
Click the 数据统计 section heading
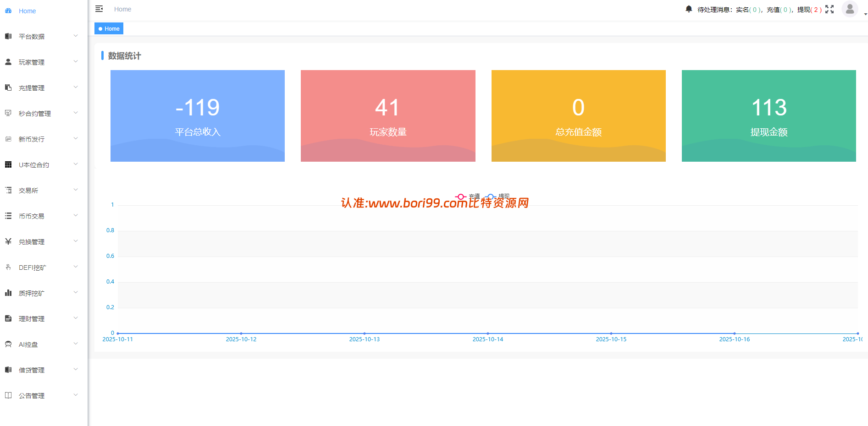click(x=124, y=56)
